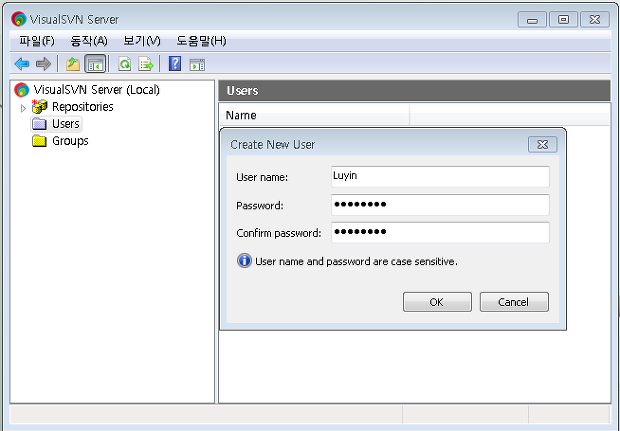The image size is (620, 431).
Task: Toggle the Show/Hide Console Tree icon
Action: pos(95,64)
